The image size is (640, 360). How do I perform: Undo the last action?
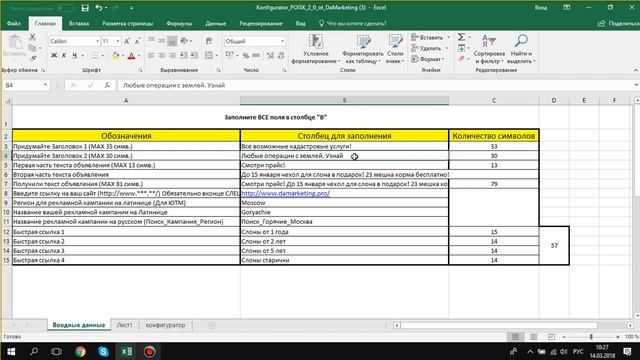click(x=98, y=8)
